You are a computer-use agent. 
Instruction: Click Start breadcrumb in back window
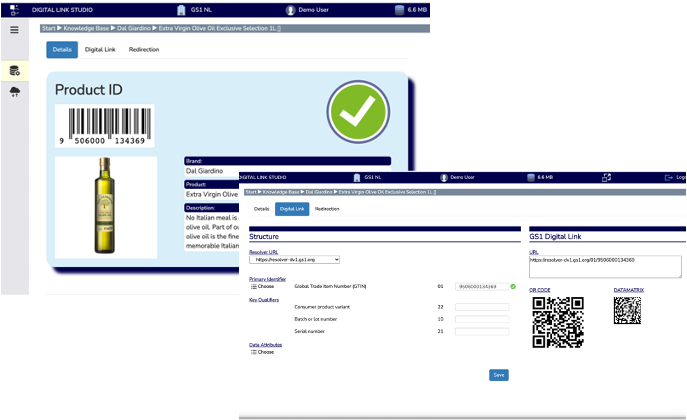(49, 28)
